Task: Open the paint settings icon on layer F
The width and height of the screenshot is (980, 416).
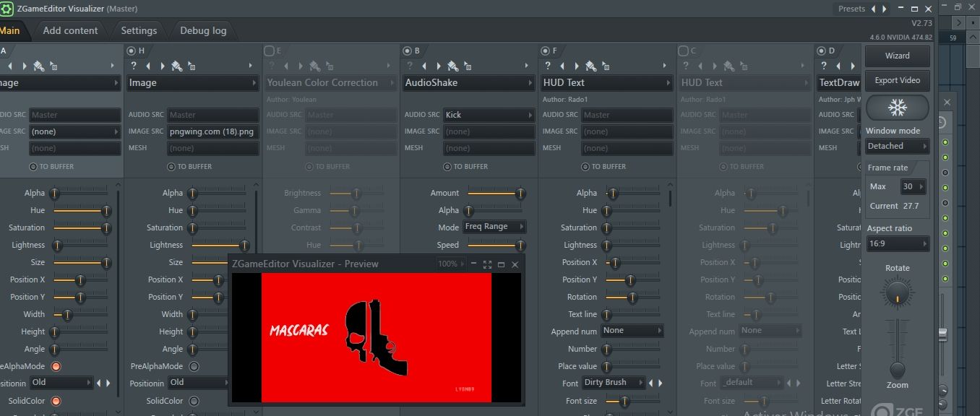Action: [x=590, y=66]
